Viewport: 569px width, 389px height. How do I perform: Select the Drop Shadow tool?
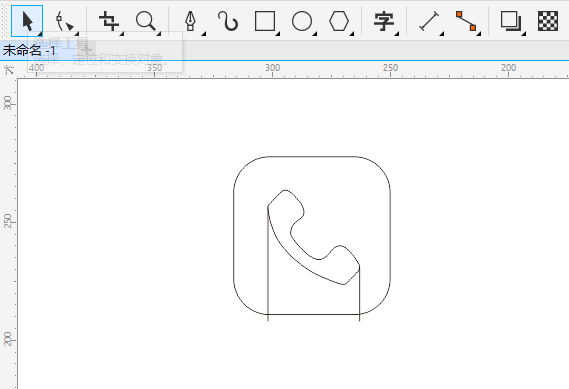(511, 21)
